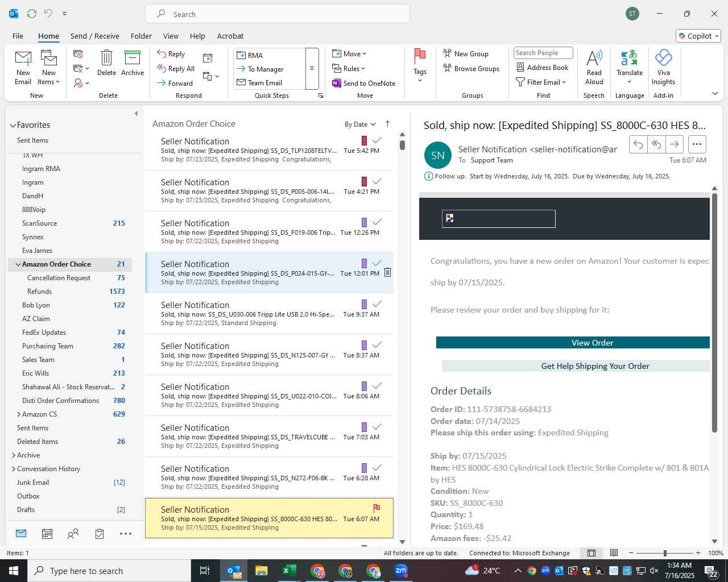This screenshot has width=728, height=582.
Task: Expand the Tags dropdown
Action: click(x=420, y=66)
